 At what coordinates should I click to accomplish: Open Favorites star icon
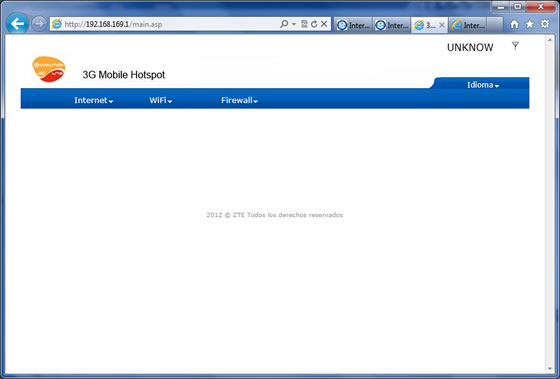pos(530,24)
